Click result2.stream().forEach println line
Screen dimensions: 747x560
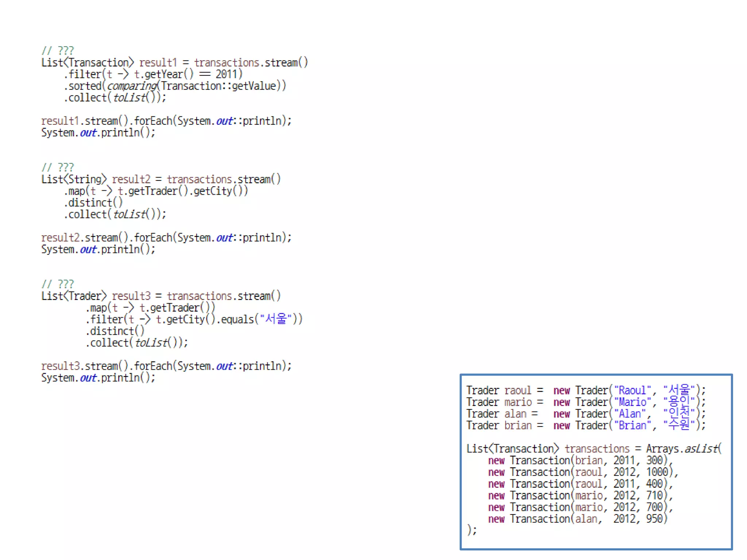pyautogui.click(x=166, y=238)
